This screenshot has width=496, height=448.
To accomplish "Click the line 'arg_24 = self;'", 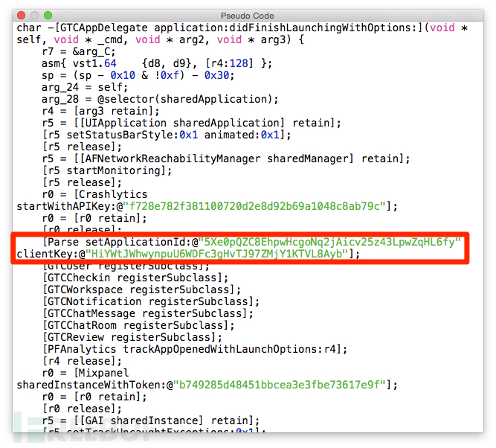I will 85,87.
